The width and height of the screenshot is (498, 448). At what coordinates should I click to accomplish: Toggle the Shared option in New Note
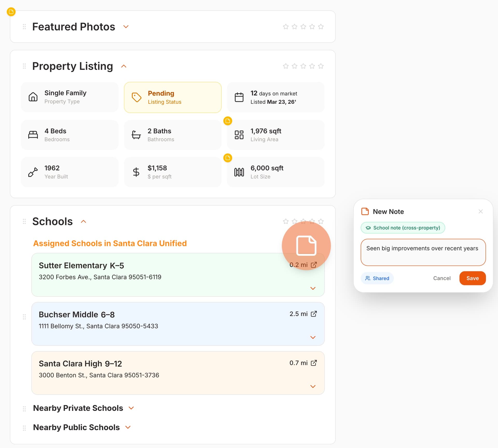click(377, 278)
